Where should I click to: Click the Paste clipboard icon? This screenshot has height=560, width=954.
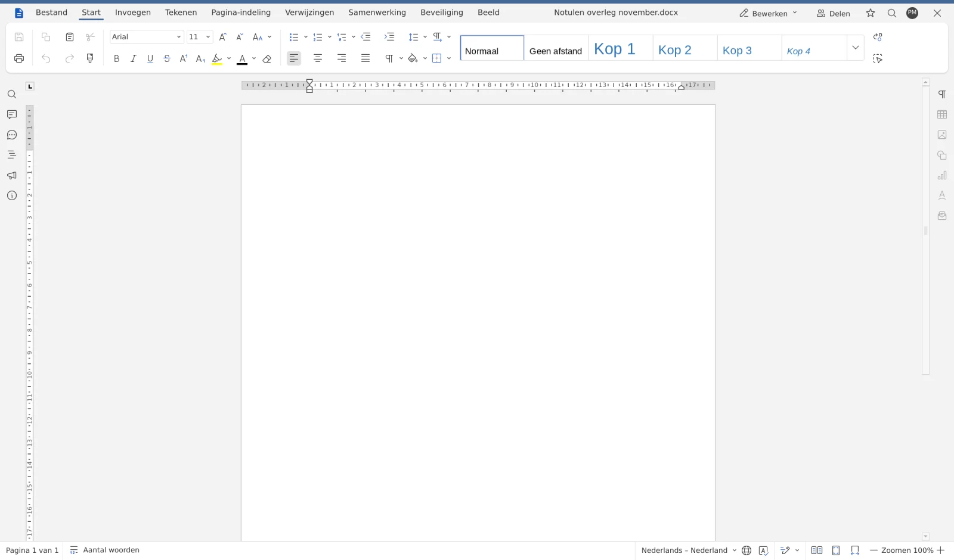click(70, 37)
